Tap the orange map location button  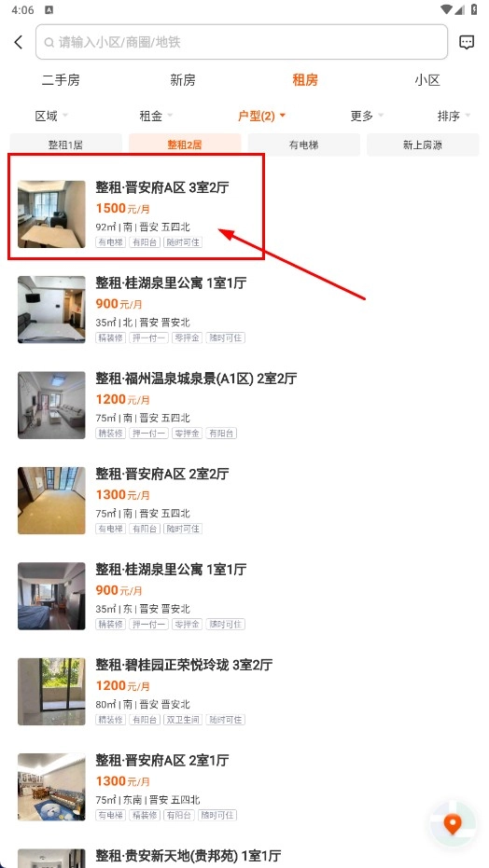[x=453, y=824]
